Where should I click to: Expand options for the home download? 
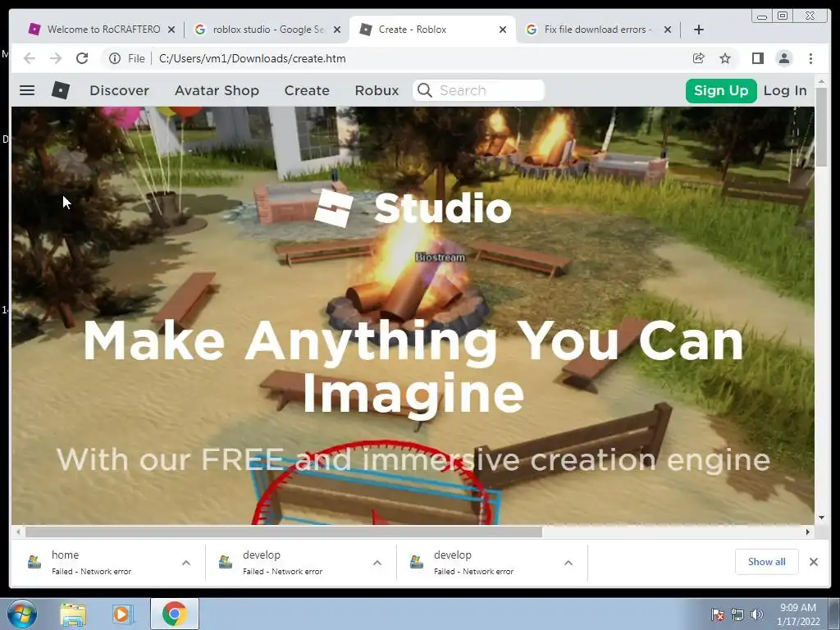coord(186,563)
